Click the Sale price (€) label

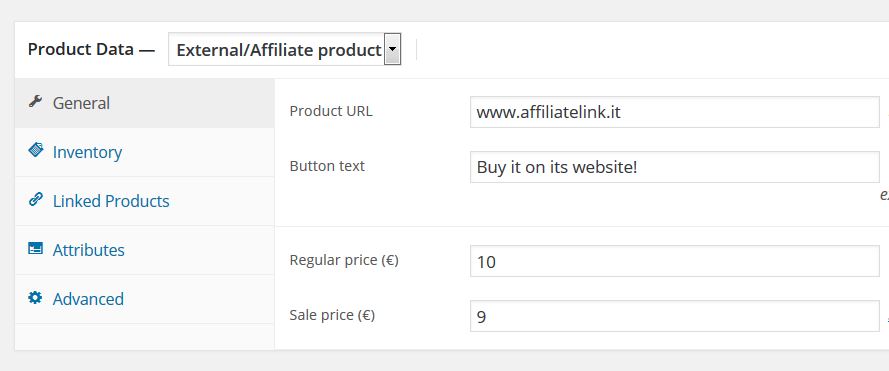(x=332, y=315)
